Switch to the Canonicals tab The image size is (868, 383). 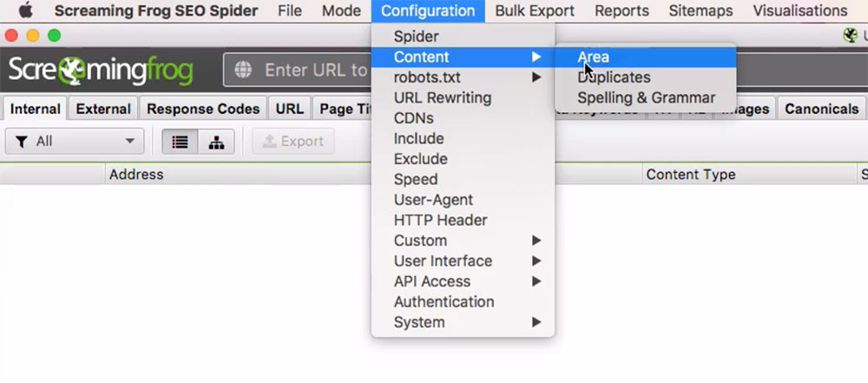click(x=821, y=109)
